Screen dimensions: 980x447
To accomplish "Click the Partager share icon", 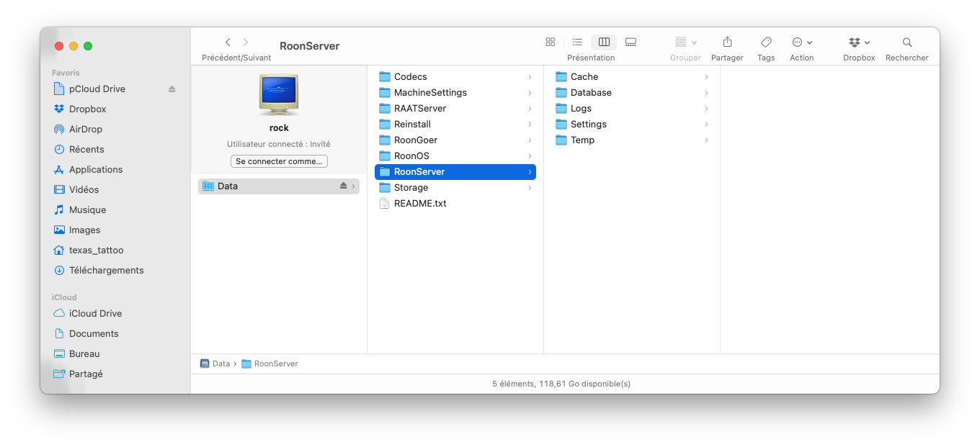I will pyautogui.click(x=727, y=42).
